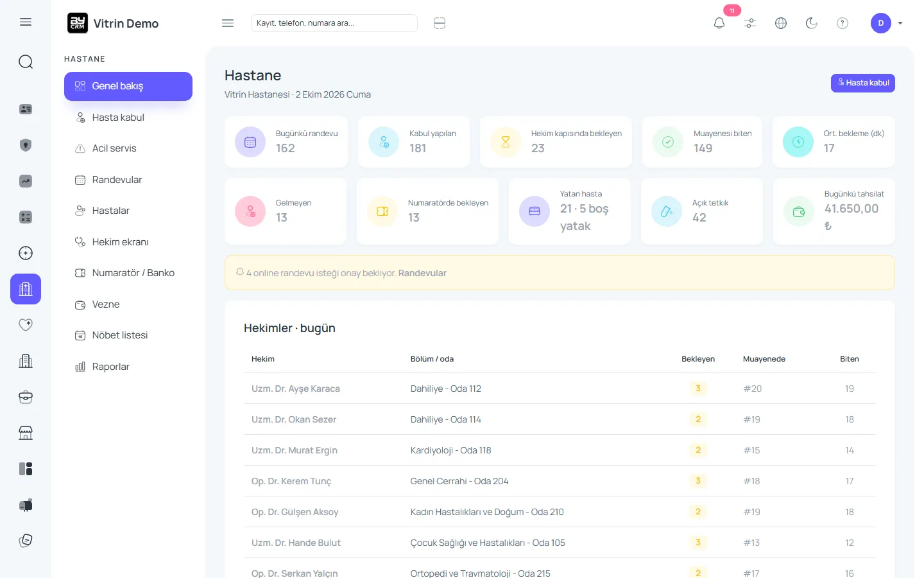Click the Bugünkü randevu stat card

286,142
